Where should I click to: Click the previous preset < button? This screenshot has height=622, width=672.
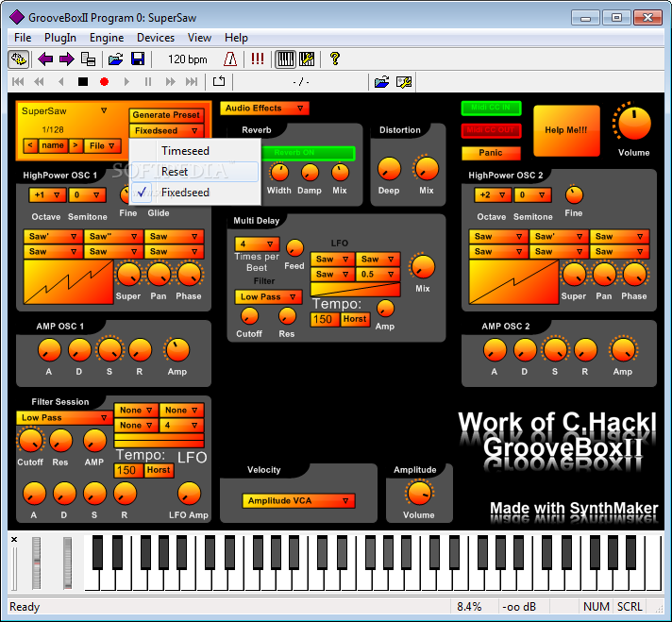[30, 145]
